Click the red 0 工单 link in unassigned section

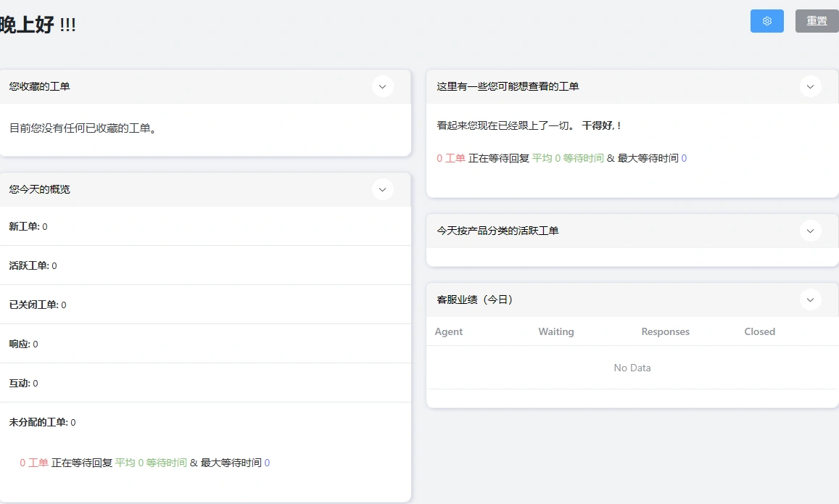pyautogui.click(x=33, y=462)
